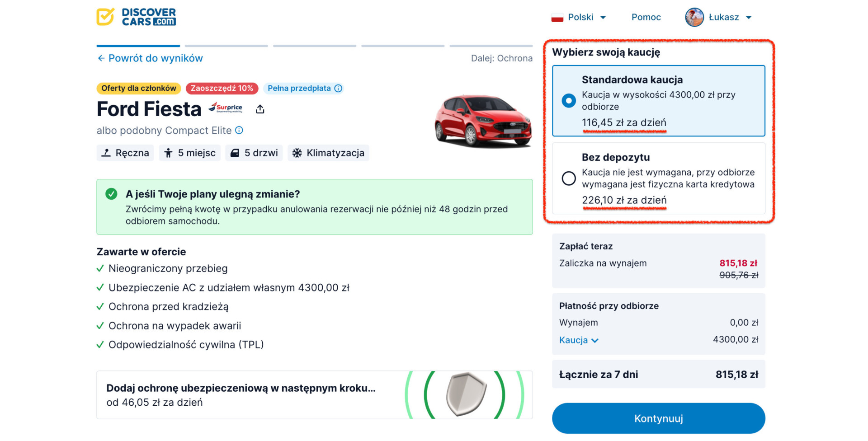Click the share icon next to Ford Fiesta
Viewport: 868px width, 441px height.
260,109
